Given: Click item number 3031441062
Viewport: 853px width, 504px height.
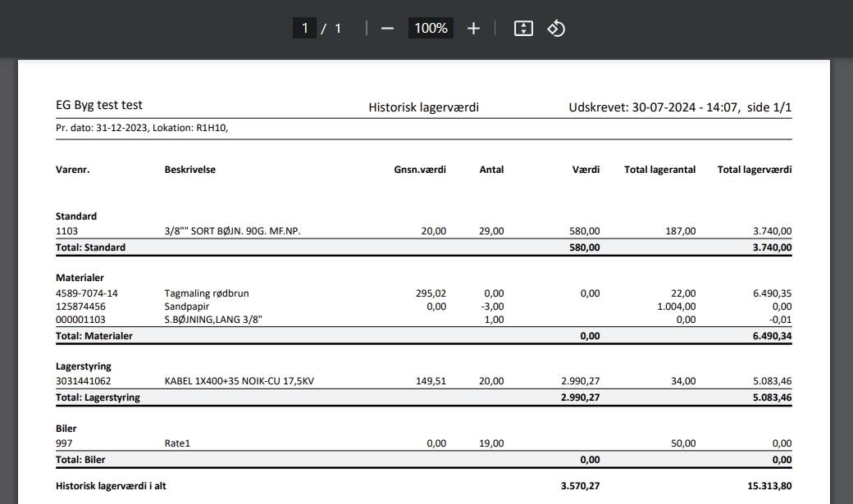Looking at the screenshot, I should (83, 381).
